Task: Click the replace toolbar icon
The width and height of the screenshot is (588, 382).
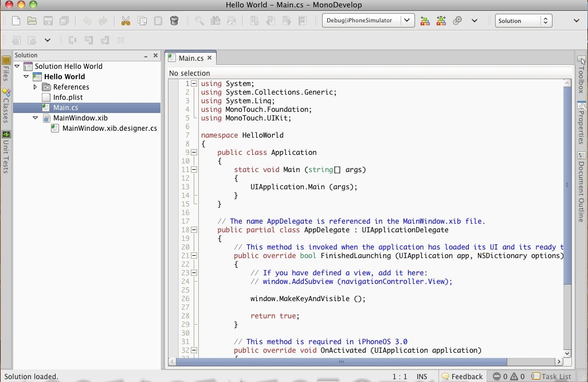Action: tap(232, 21)
